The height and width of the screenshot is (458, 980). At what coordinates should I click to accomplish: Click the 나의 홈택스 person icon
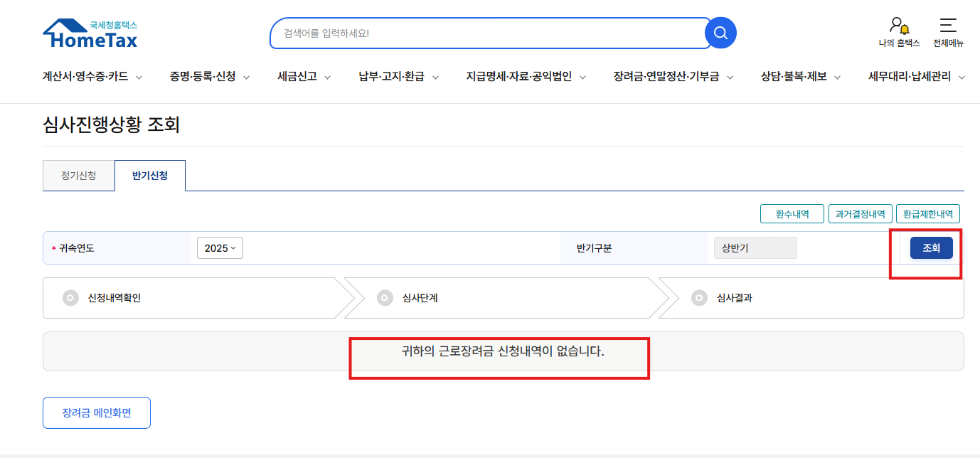(x=897, y=23)
